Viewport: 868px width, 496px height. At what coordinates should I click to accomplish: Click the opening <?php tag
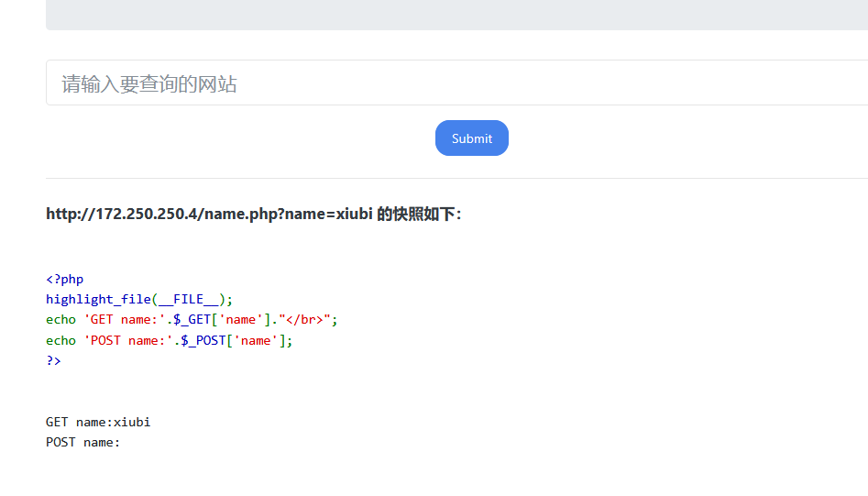pos(64,280)
